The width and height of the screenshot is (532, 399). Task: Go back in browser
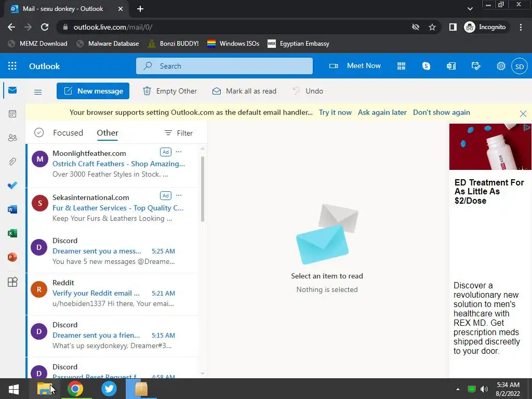(11, 27)
